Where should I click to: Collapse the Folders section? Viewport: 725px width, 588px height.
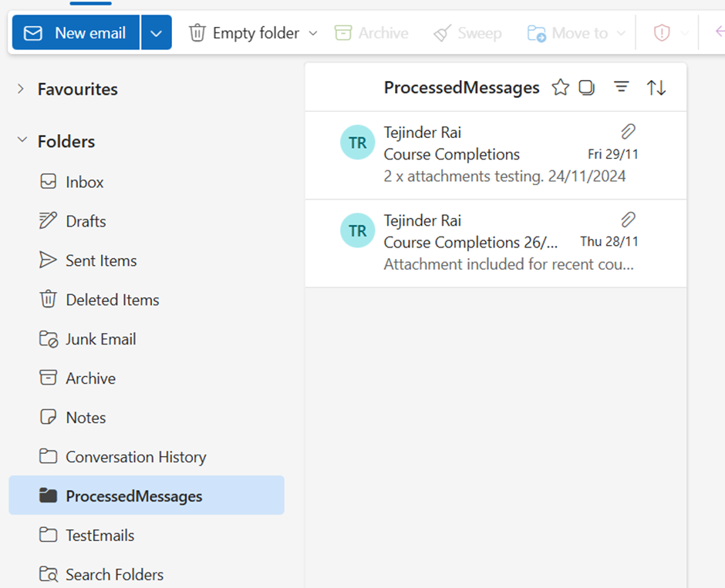click(21, 141)
